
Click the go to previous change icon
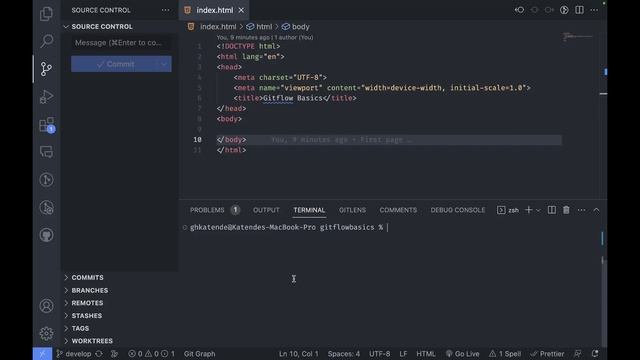coord(519,10)
